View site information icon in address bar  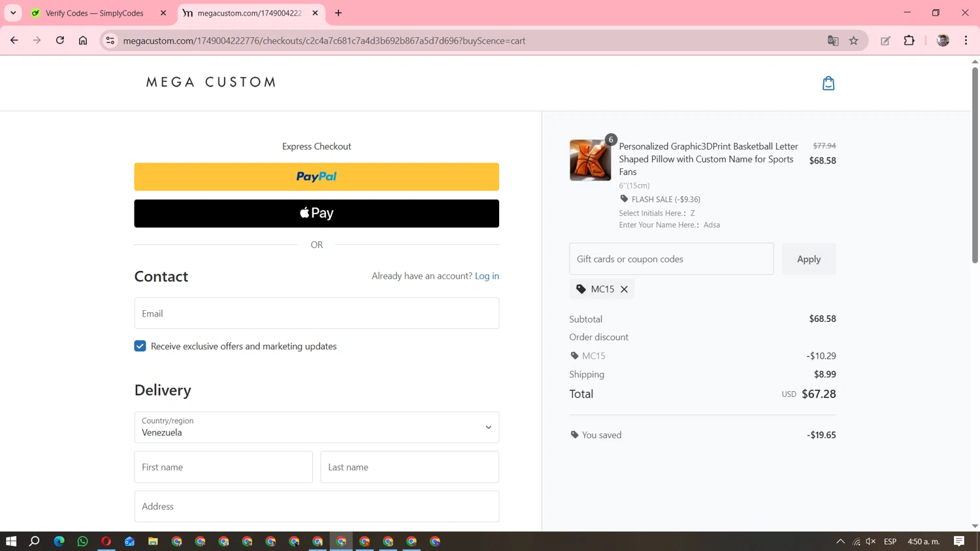pyautogui.click(x=110, y=40)
